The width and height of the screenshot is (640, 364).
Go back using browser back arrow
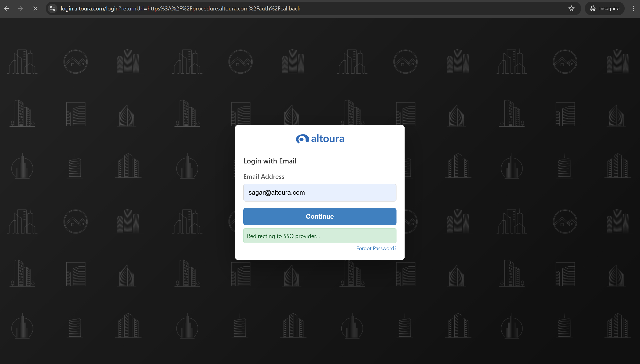click(x=6, y=8)
